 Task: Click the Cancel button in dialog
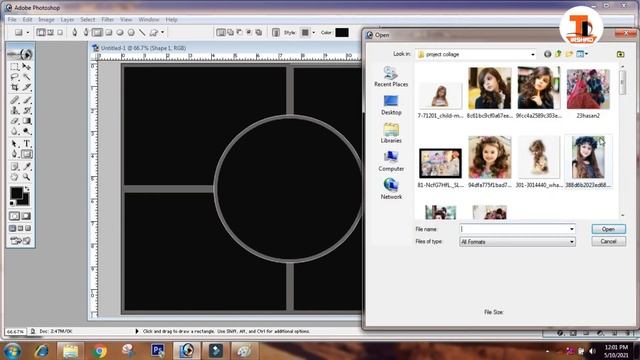(608, 241)
